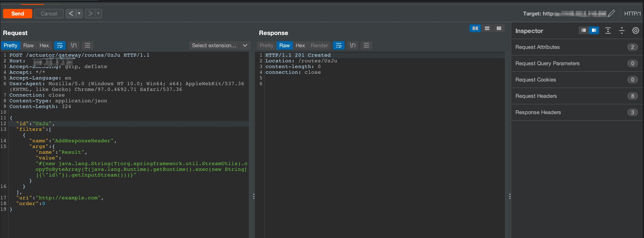Toggle non-printable characters in Response pane
The image size is (644, 238).
(352, 45)
